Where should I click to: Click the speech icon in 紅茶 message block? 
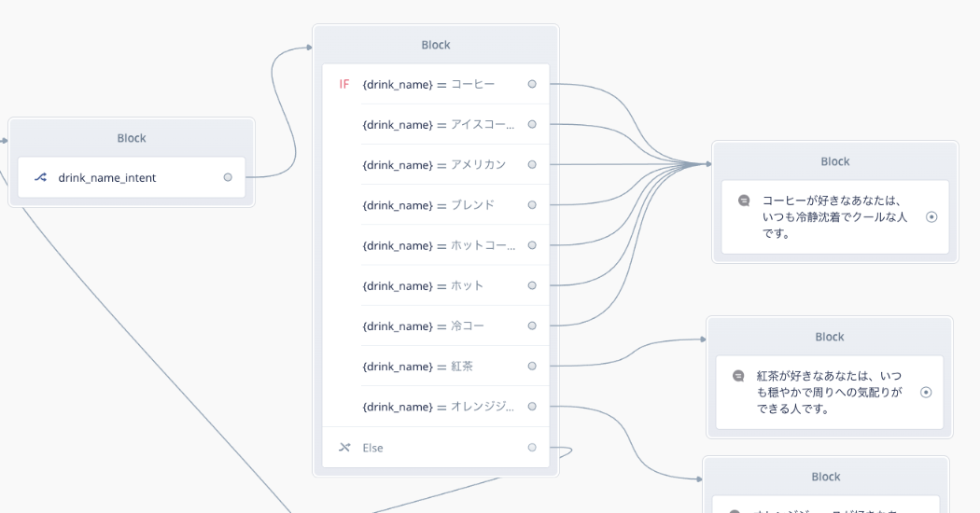[x=738, y=376]
